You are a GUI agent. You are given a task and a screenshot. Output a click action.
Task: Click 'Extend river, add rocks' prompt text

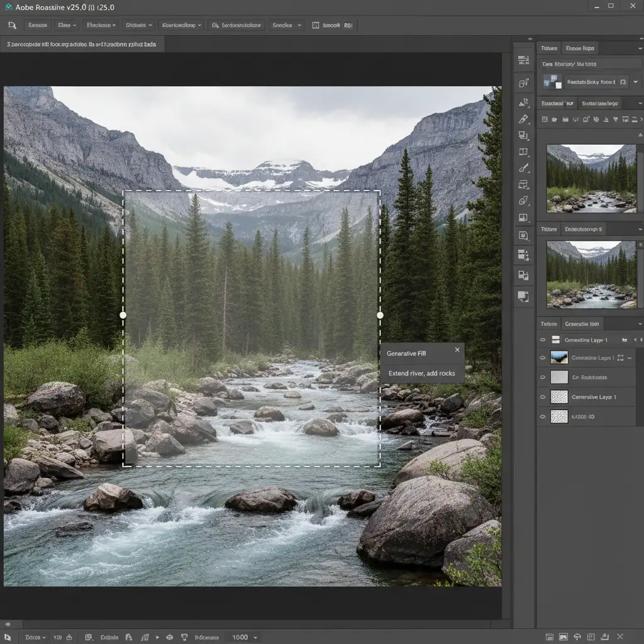[x=421, y=373]
